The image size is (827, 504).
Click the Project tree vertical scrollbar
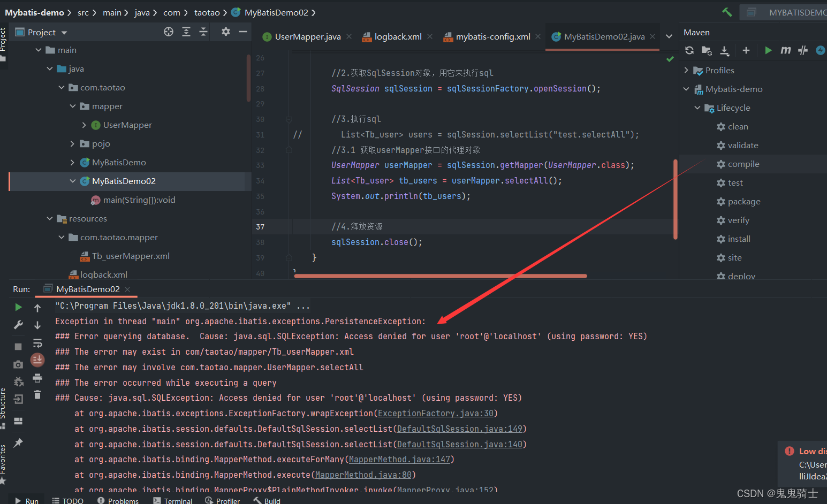(x=248, y=78)
